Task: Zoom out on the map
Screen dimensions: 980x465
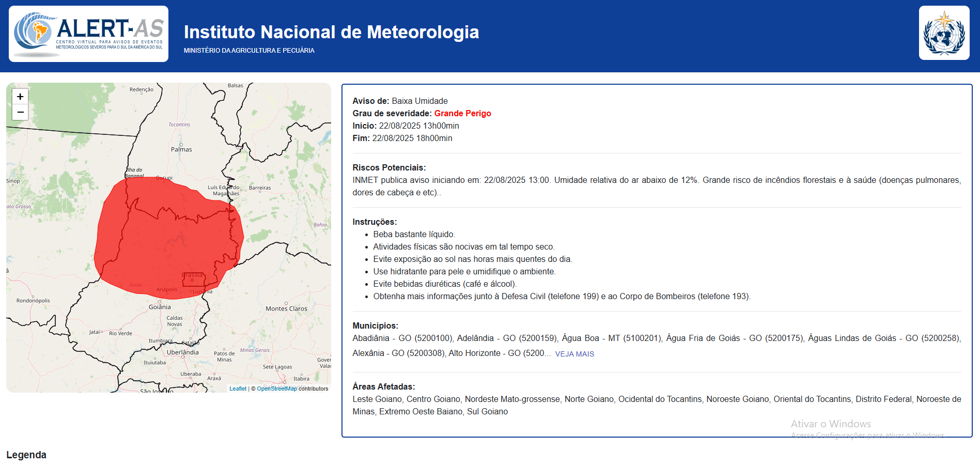Action: [20, 112]
